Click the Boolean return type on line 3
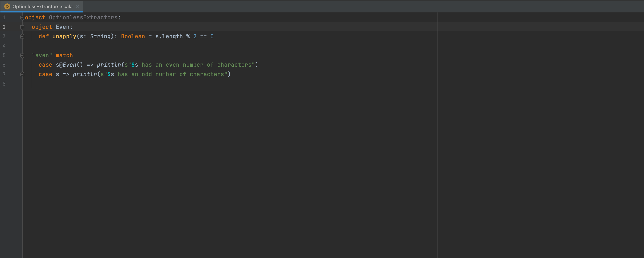 pos(133,36)
